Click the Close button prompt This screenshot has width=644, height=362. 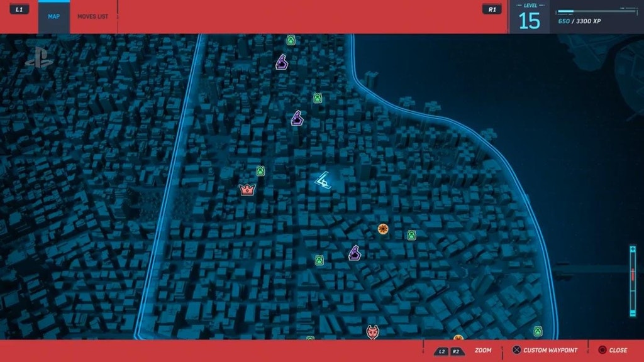[x=612, y=350]
